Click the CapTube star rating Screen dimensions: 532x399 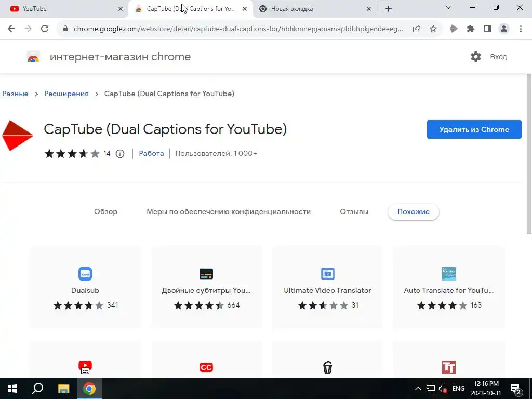coord(72,154)
